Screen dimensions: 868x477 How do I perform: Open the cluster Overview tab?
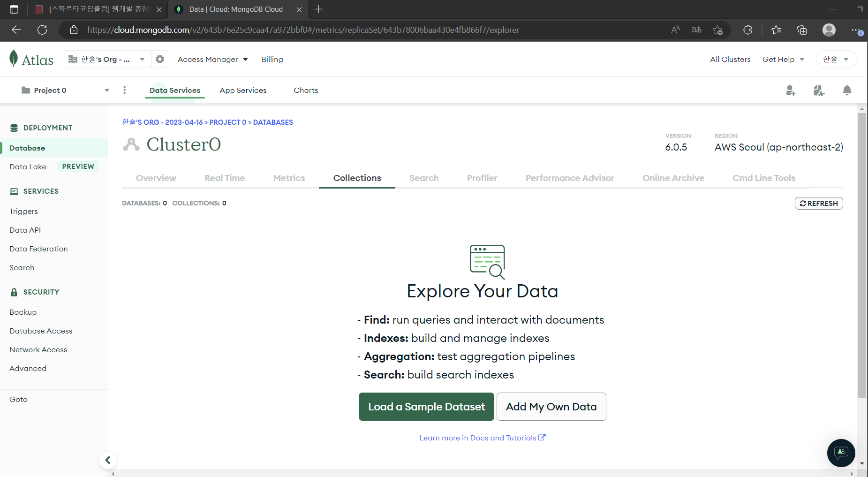[x=156, y=178]
